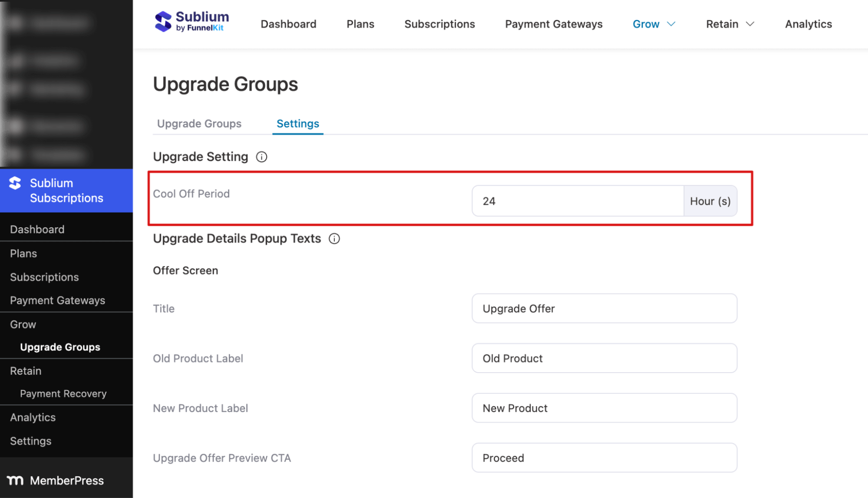Click the Cool Off Period input field
868x498 pixels.
pos(578,201)
